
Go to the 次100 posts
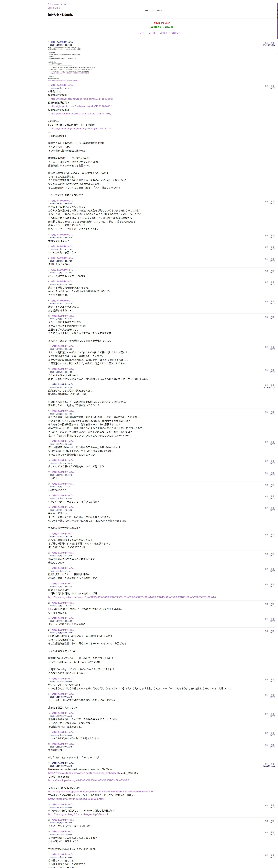click(164, 33)
